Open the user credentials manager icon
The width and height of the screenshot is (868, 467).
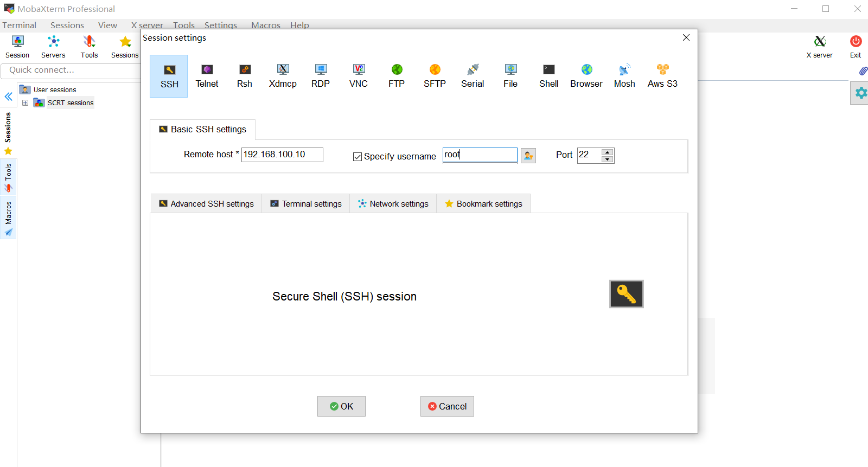pos(528,156)
